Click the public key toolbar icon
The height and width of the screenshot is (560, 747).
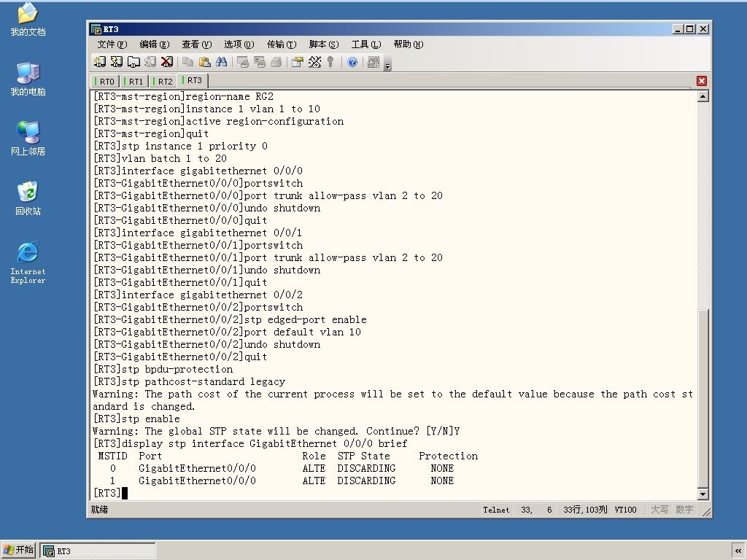tap(330, 62)
